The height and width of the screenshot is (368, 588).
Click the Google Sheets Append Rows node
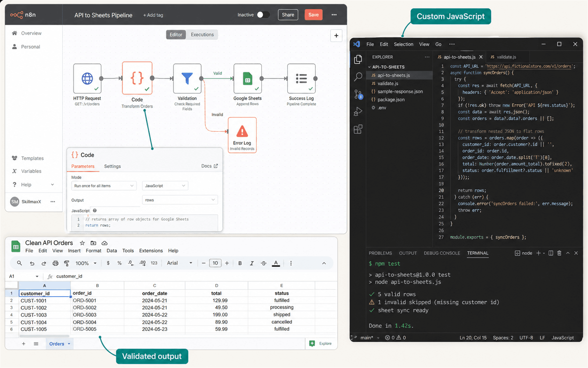(247, 78)
